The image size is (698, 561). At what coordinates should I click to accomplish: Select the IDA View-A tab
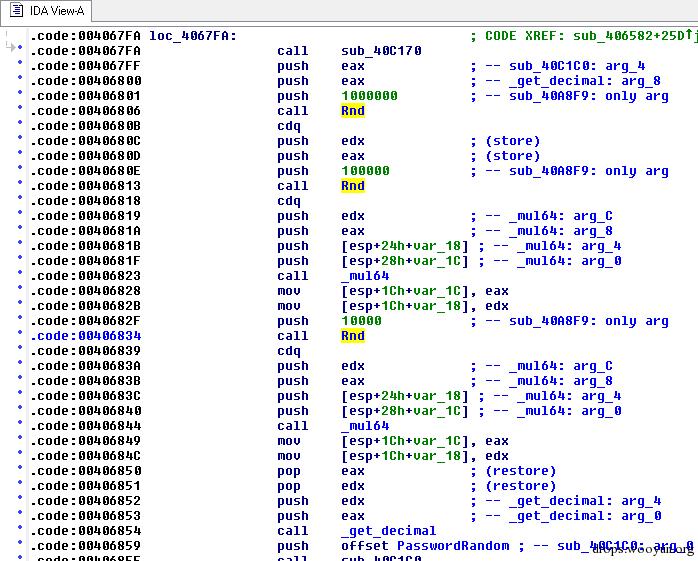54,9
